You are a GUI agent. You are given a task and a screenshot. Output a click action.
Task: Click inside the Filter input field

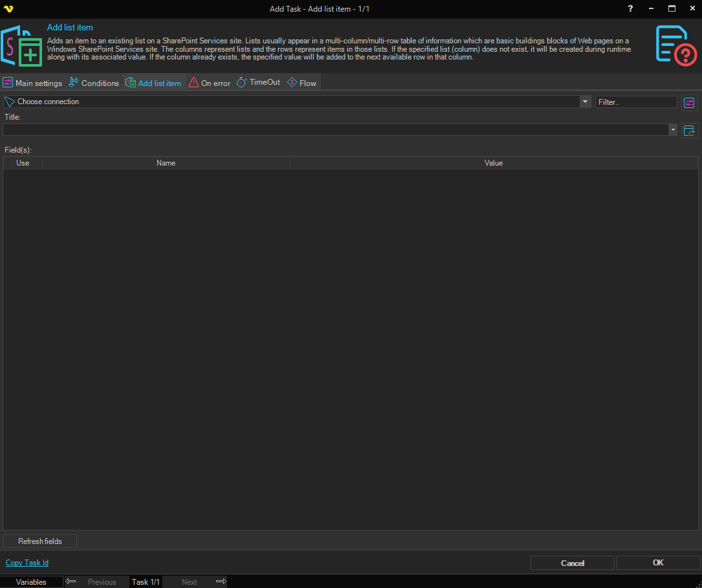(635, 102)
